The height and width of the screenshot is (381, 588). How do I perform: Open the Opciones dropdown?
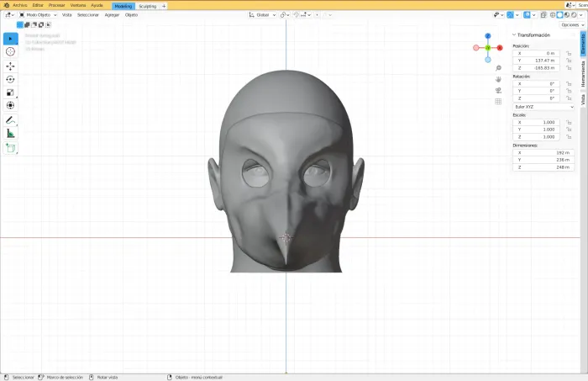point(572,24)
